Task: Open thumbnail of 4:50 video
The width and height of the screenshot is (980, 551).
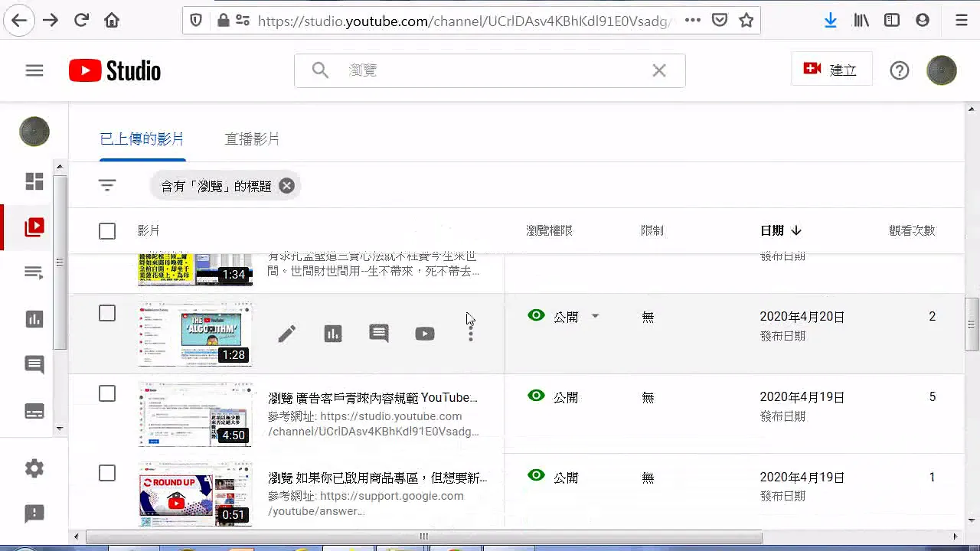Action: [x=195, y=414]
